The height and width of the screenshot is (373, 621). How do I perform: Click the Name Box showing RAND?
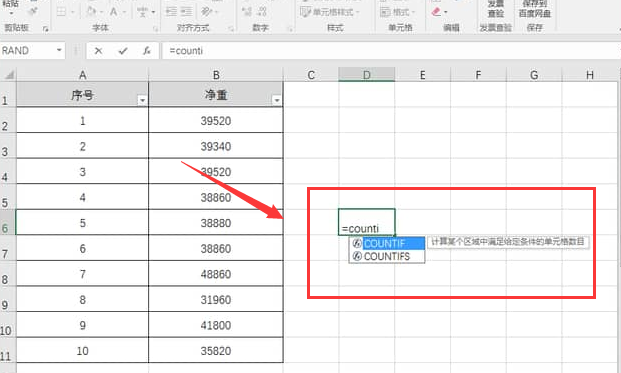pos(27,51)
